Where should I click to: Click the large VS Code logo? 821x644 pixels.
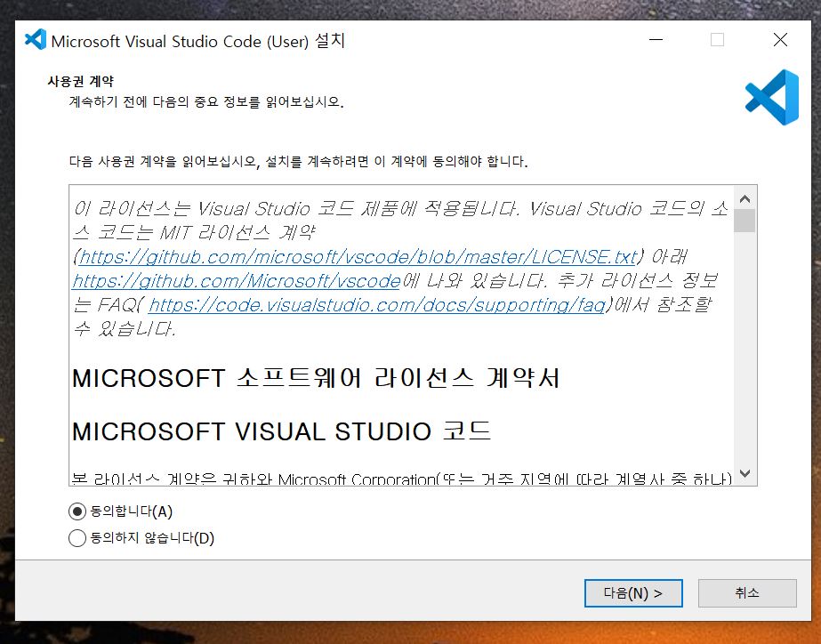772,97
